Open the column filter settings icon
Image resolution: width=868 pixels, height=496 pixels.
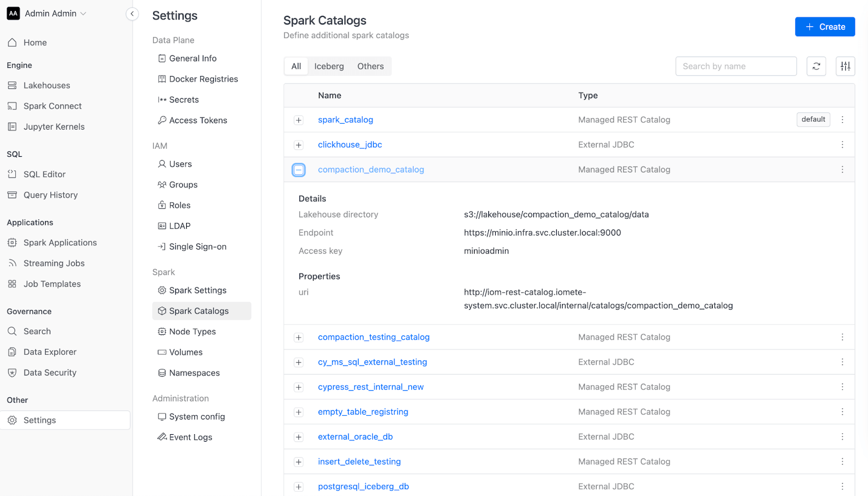(845, 66)
